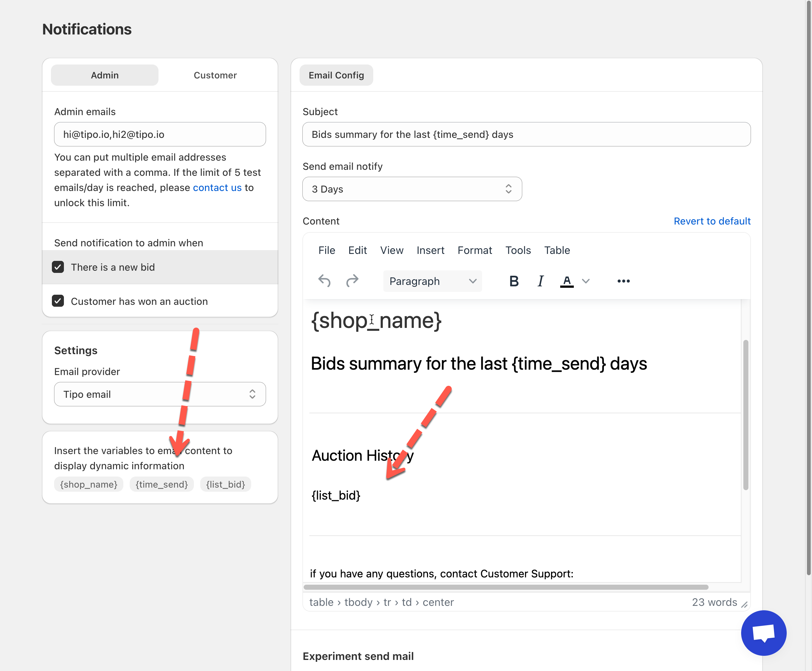This screenshot has height=671, width=812.
Task: Reveal more toolbar options ellipsis
Action: coord(623,281)
